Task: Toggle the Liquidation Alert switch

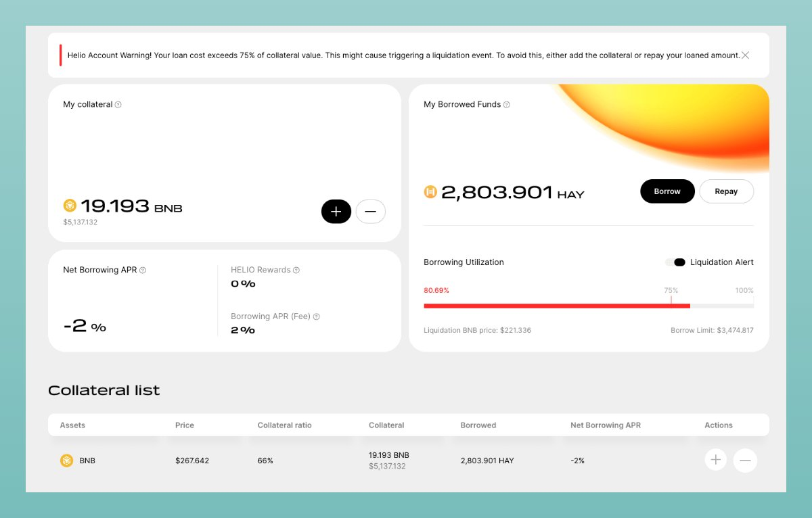Action: pyautogui.click(x=675, y=262)
